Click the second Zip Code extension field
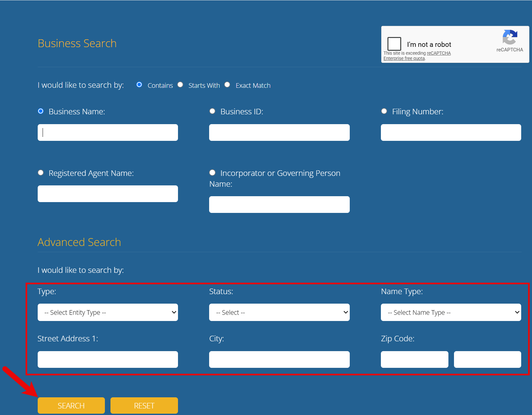 (x=487, y=360)
